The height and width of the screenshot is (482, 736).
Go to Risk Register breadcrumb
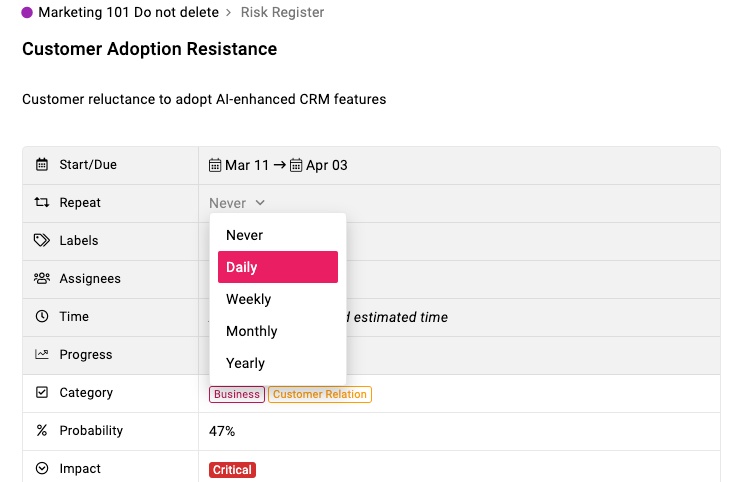(284, 13)
